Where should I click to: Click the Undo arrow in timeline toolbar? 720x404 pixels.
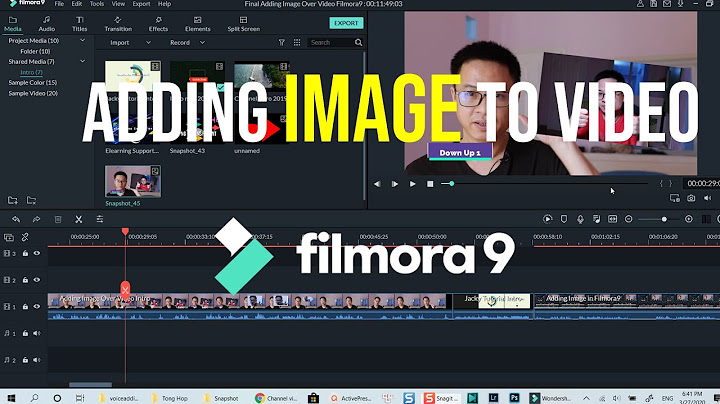(x=16, y=219)
